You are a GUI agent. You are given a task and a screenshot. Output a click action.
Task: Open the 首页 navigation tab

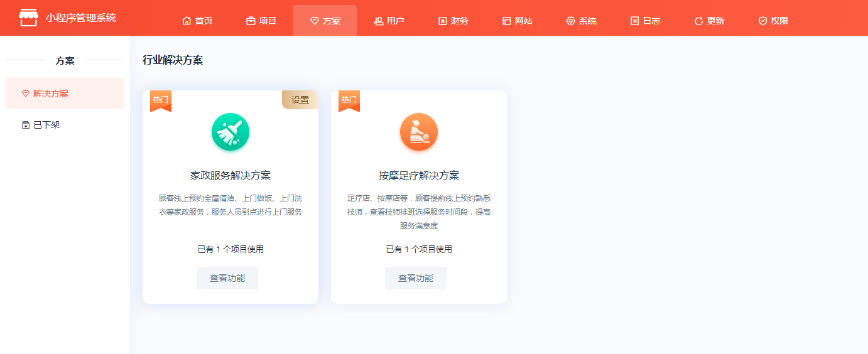coord(197,21)
